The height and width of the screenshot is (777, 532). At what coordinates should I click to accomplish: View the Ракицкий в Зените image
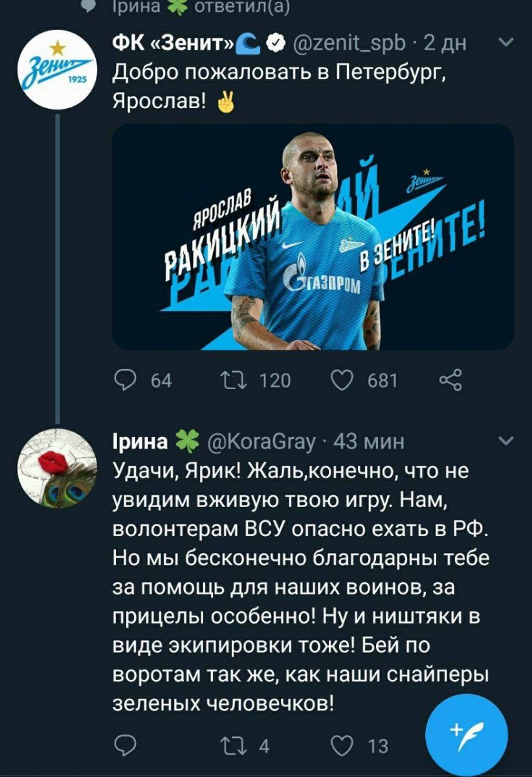pyautogui.click(x=313, y=237)
